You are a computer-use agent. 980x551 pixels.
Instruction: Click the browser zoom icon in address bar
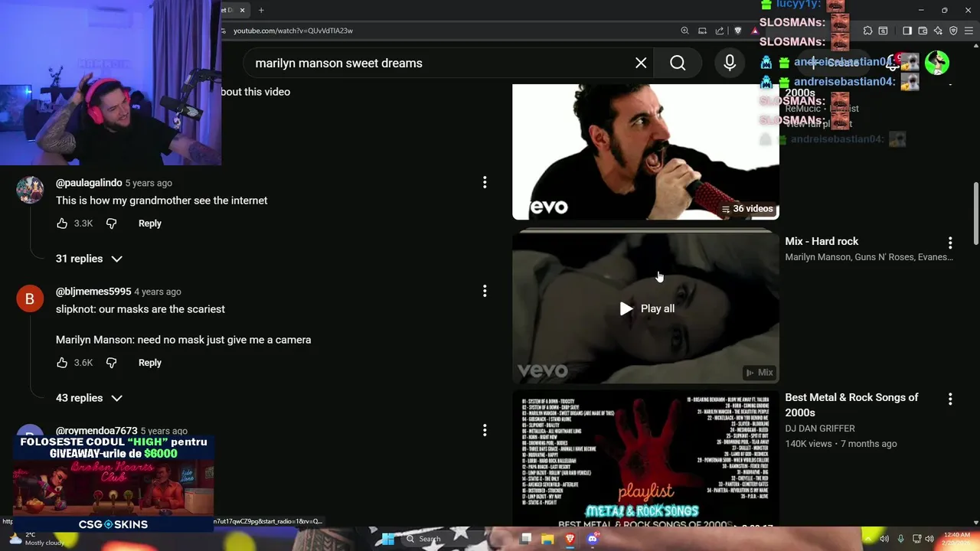click(x=684, y=31)
